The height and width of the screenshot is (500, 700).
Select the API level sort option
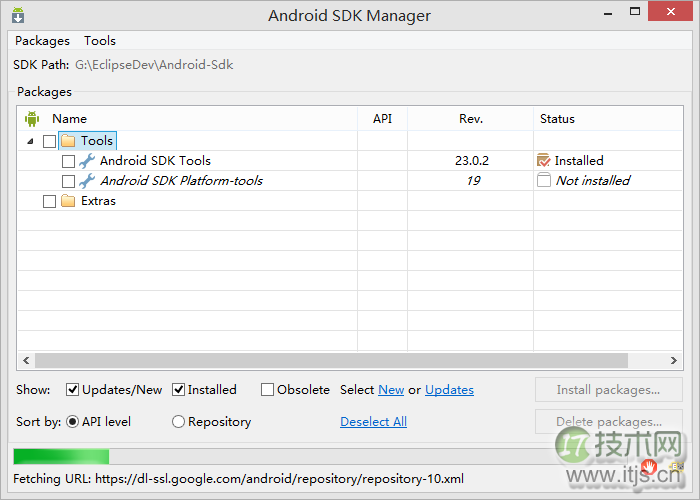[x=72, y=421]
